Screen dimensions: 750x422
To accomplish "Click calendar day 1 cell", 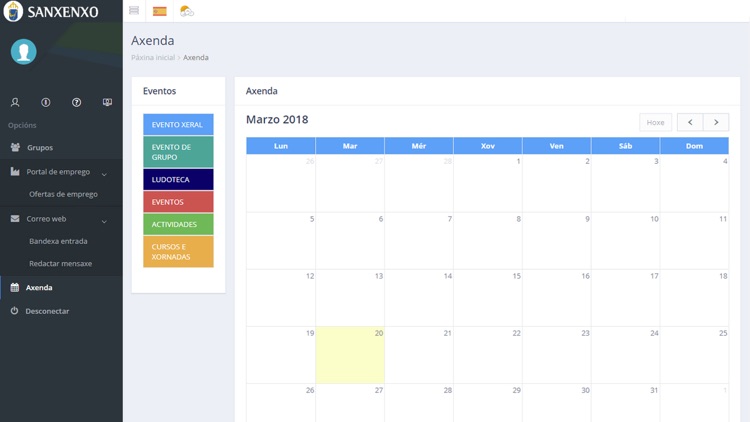I will (x=488, y=183).
